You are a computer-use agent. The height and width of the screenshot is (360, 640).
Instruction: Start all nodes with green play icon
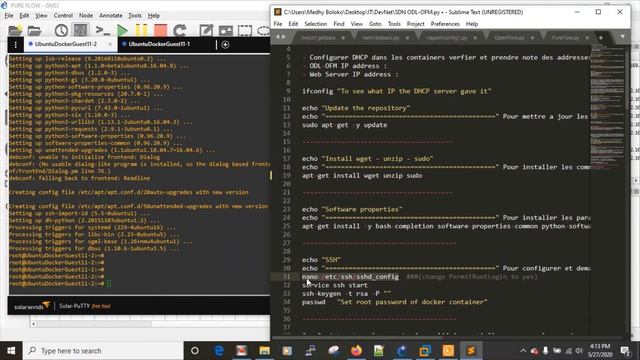[122, 31]
